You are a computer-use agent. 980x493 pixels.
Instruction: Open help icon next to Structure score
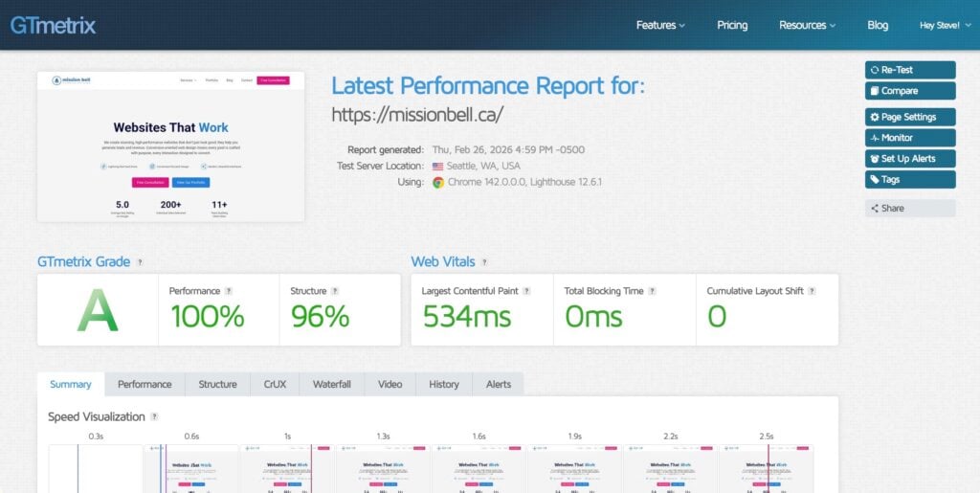point(335,291)
